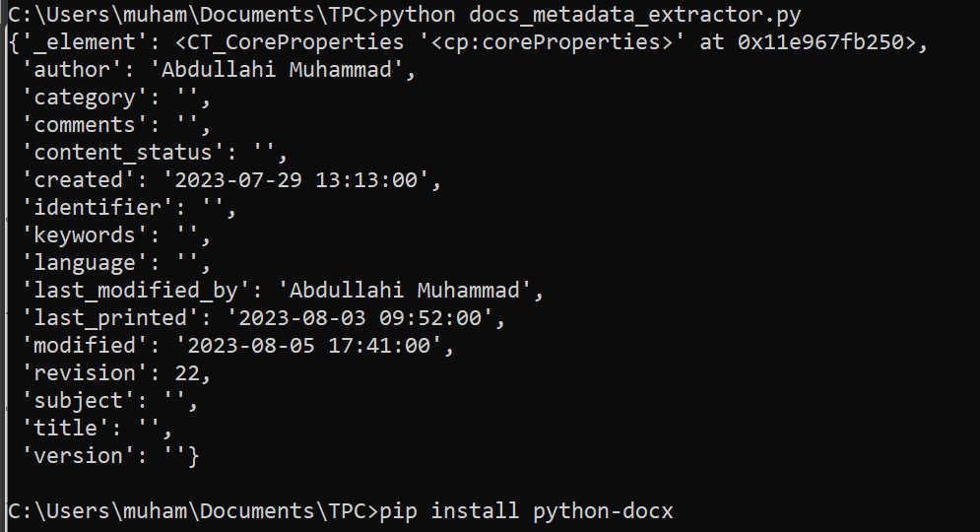Click the 'pip install python-docx' command
The height and width of the screenshot is (532, 980).
click(x=527, y=511)
